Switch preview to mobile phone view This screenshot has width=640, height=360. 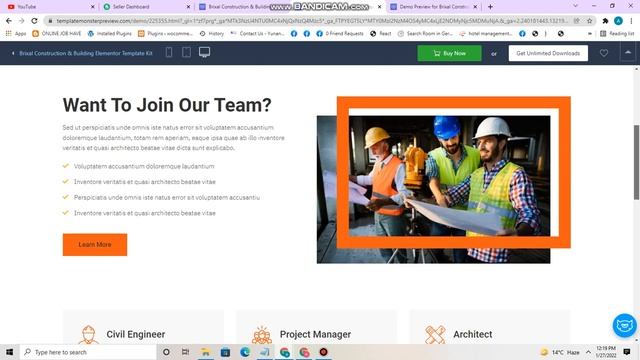(169, 52)
